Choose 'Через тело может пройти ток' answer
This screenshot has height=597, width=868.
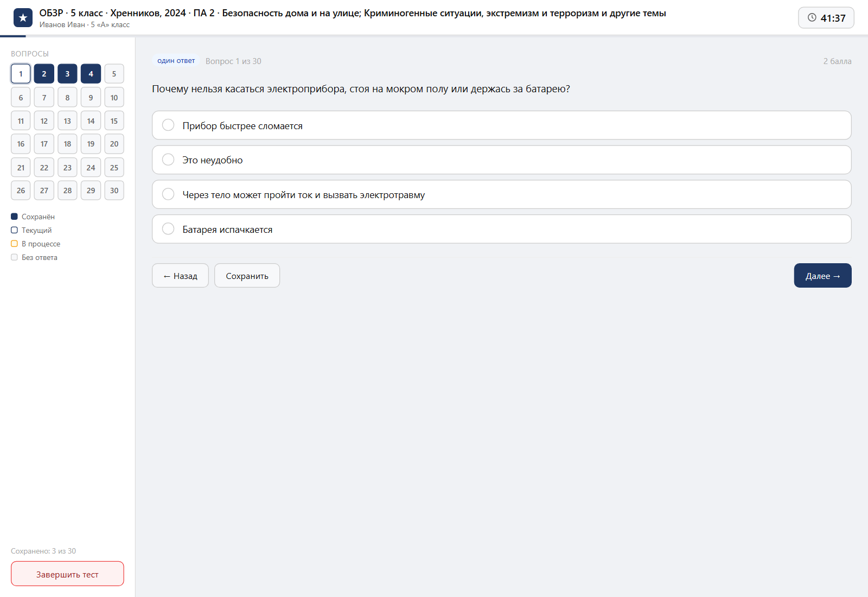coord(501,194)
